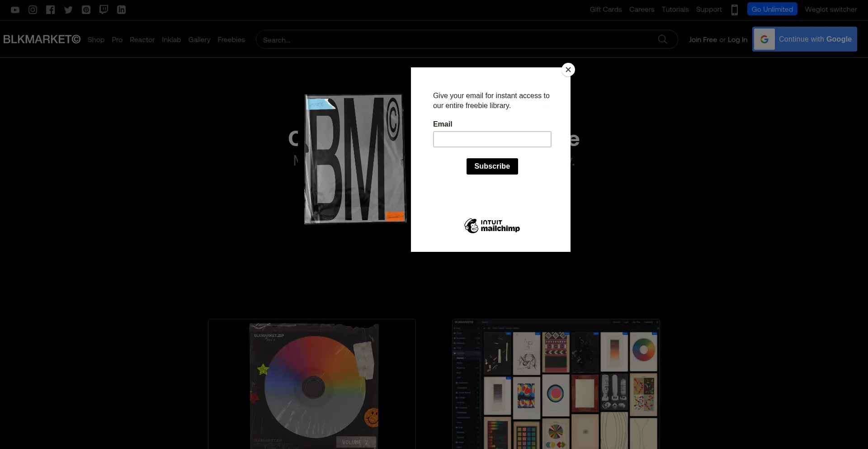This screenshot has height=449, width=868.
Task: Open the Shop menu item
Action: pyautogui.click(x=96, y=40)
